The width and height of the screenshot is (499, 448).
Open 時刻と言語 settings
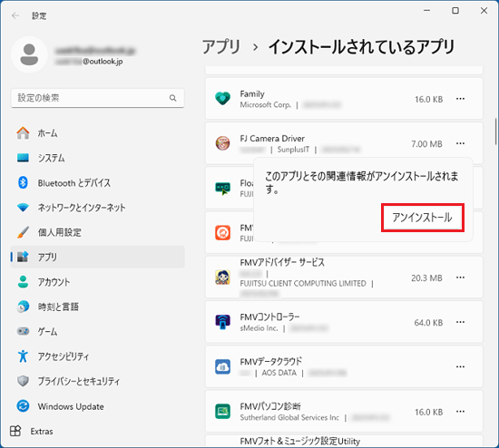click(97, 307)
